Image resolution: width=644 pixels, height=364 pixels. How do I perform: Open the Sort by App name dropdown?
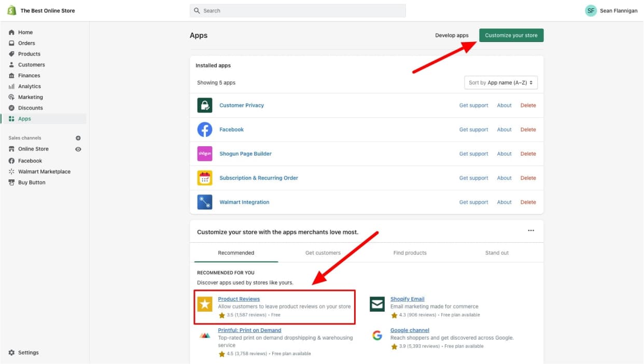point(500,83)
